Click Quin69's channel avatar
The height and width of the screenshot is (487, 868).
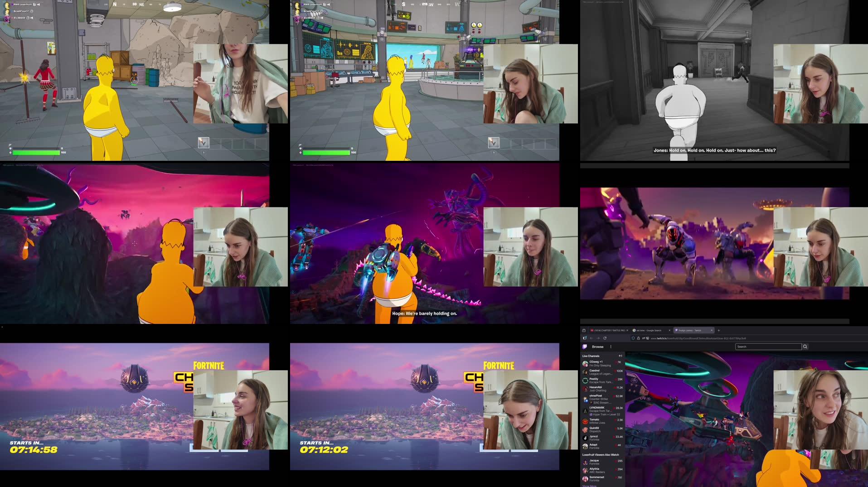(585, 429)
